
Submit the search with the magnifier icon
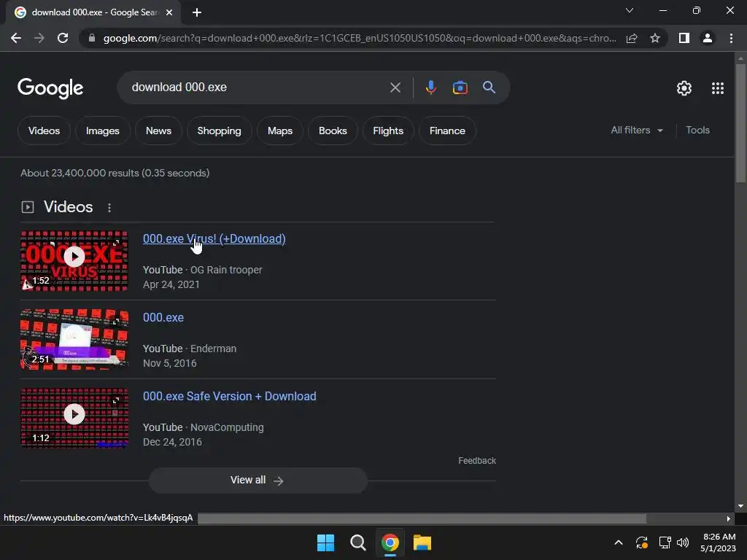pos(489,87)
